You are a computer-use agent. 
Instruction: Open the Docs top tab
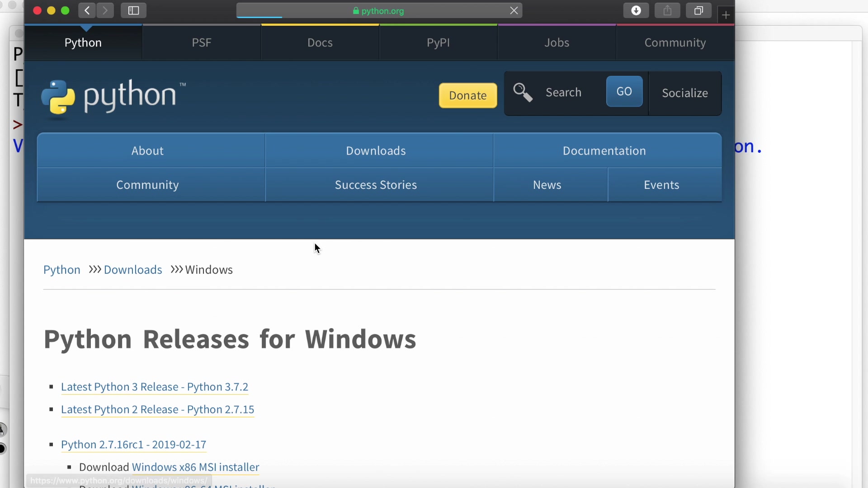tap(320, 42)
